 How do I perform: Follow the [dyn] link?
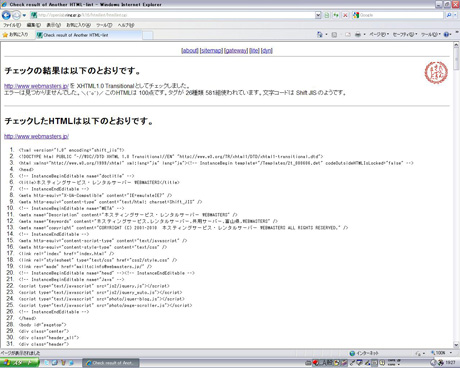[x=267, y=51]
